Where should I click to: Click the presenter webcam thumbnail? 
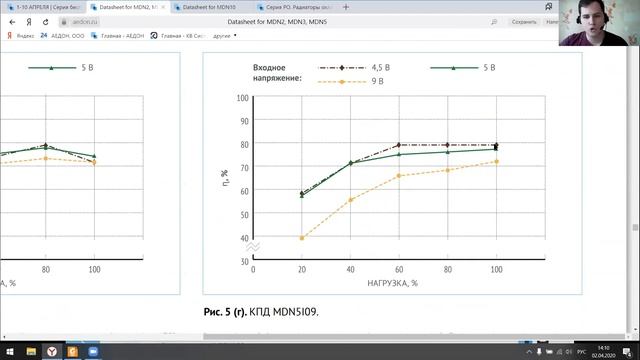click(x=599, y=22)
